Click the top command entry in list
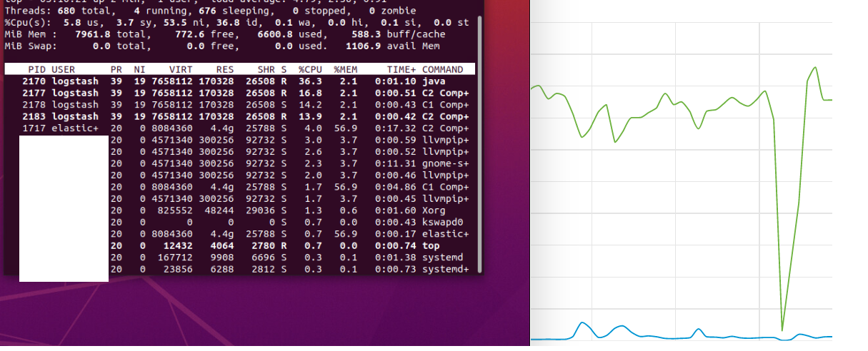The image size is (868, 351). pos(431,245)
